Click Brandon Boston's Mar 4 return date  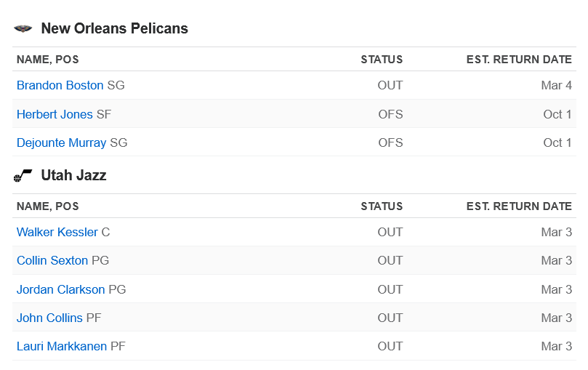pos(556,86)
